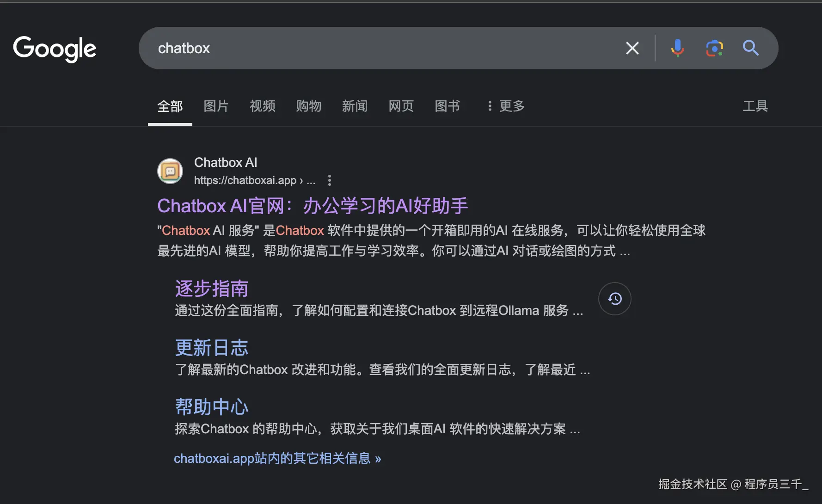
Task: Open the Chatbox AI官网 result title
Action: coord(313,206)
